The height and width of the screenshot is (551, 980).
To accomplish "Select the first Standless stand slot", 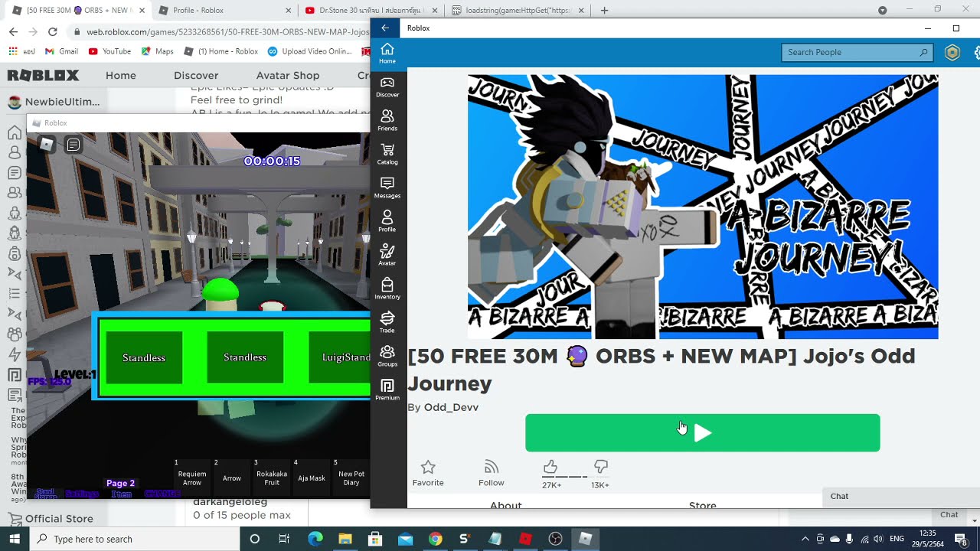I will tap(144, 357).
